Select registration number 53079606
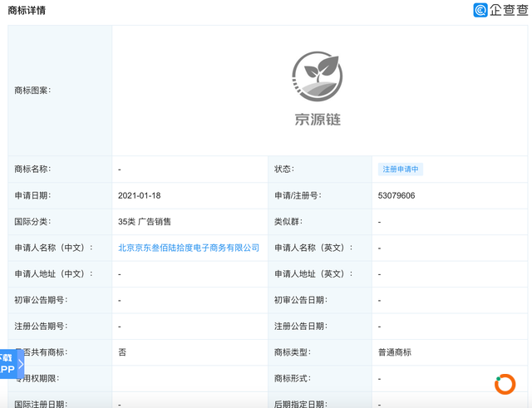532x408 pixels. click(397, 196)
